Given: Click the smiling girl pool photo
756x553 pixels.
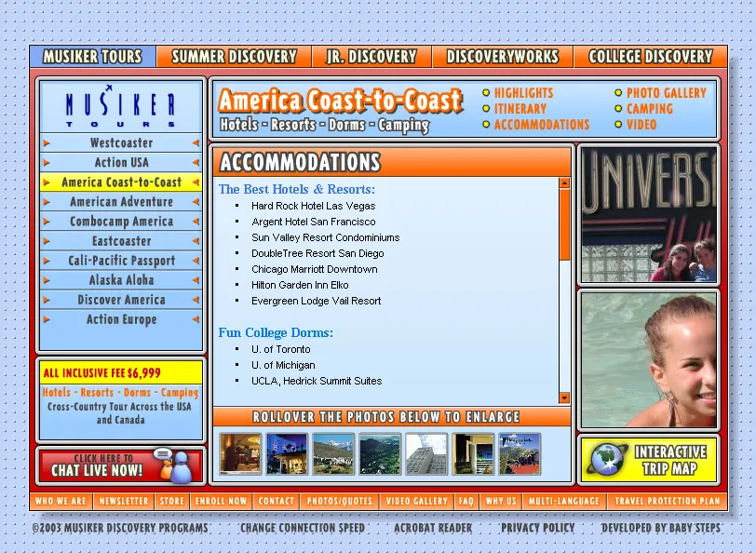Looking at the screenshot, I should (x=649, y=360).
